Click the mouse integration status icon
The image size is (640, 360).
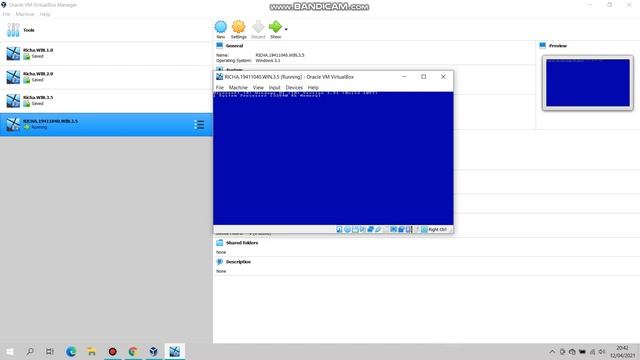pos(417,229)
